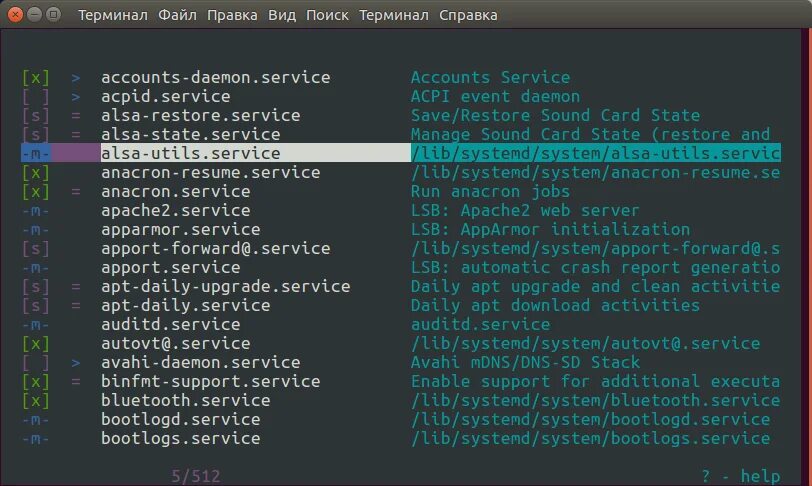Click the > state arrow for avahi-daemon.service

point(76,363)
